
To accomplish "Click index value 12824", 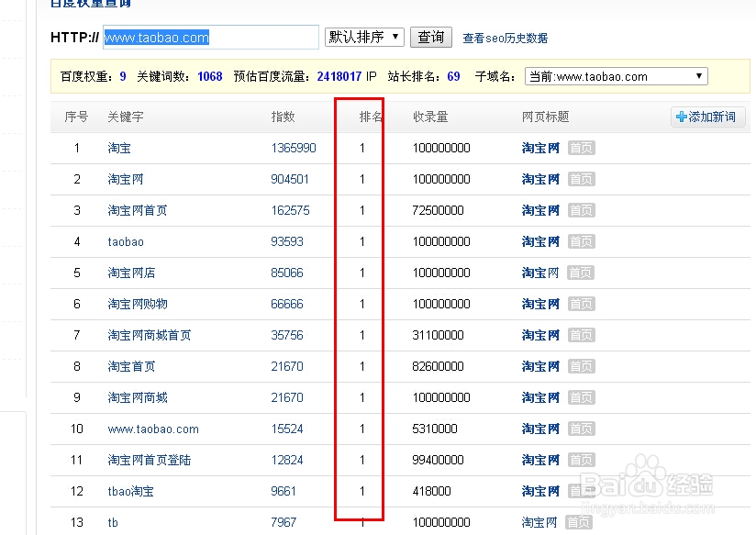I will [287, 461].
